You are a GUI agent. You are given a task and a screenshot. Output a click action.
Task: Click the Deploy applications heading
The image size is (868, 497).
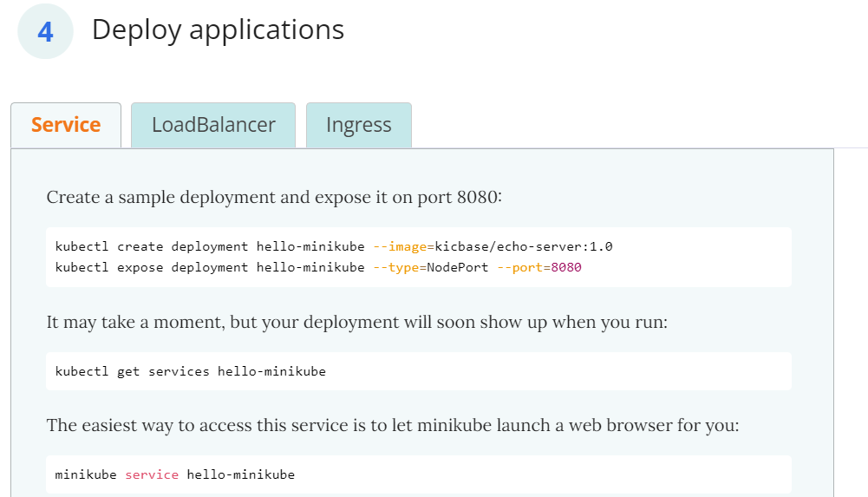point(218,29)
